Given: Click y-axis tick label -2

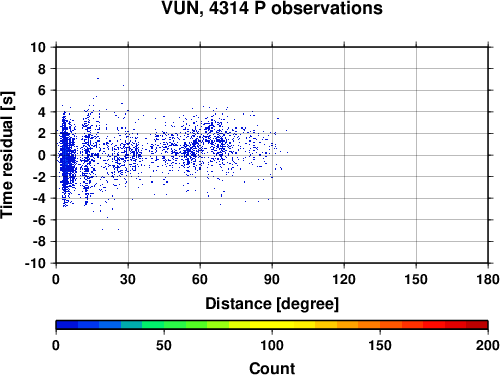Looking at the screenshot, I should coord(39,177).
